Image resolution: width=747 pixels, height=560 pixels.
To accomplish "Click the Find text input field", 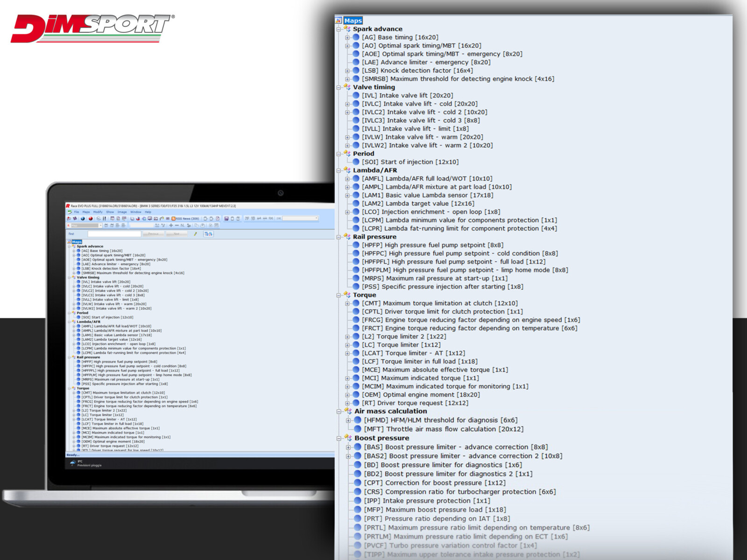I will [x=114, y=234].
